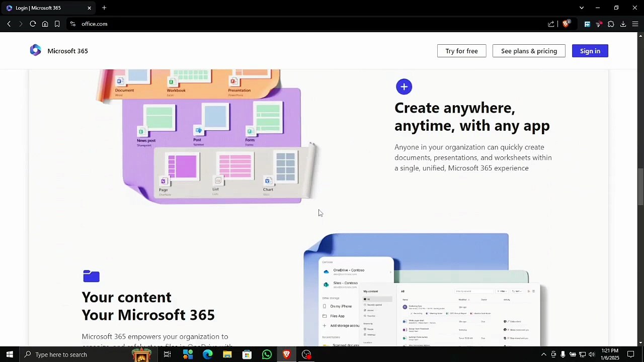
Task: Open the Windows Start menu
Action: tap(9, 354)
